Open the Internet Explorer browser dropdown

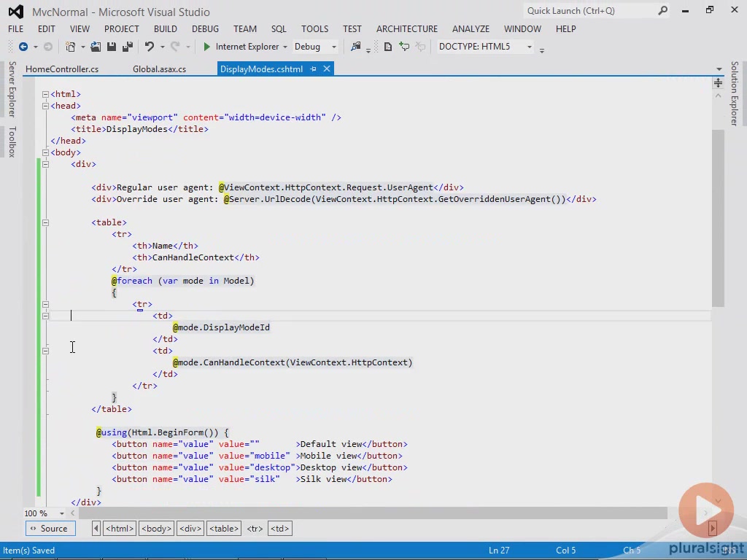285,47
